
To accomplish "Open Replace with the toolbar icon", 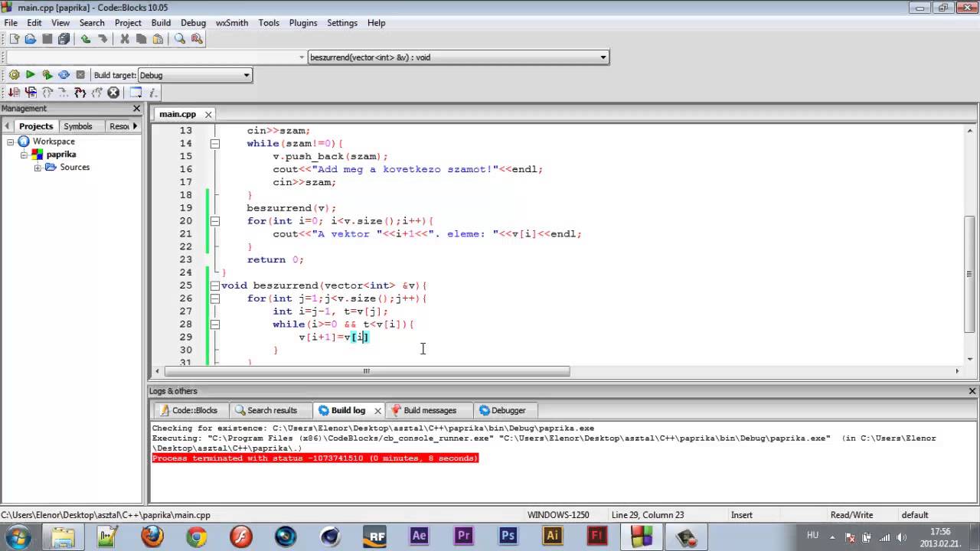I will (197, 39).
